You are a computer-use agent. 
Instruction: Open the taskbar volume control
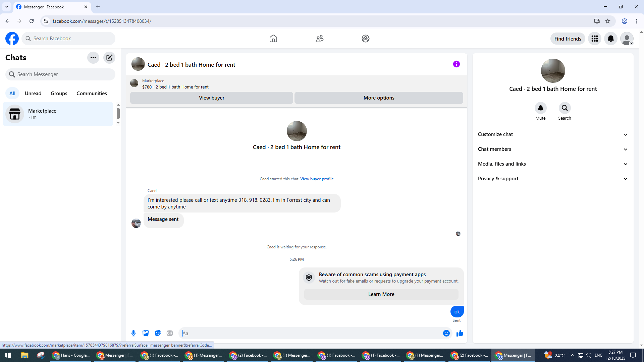click(589, 355)
